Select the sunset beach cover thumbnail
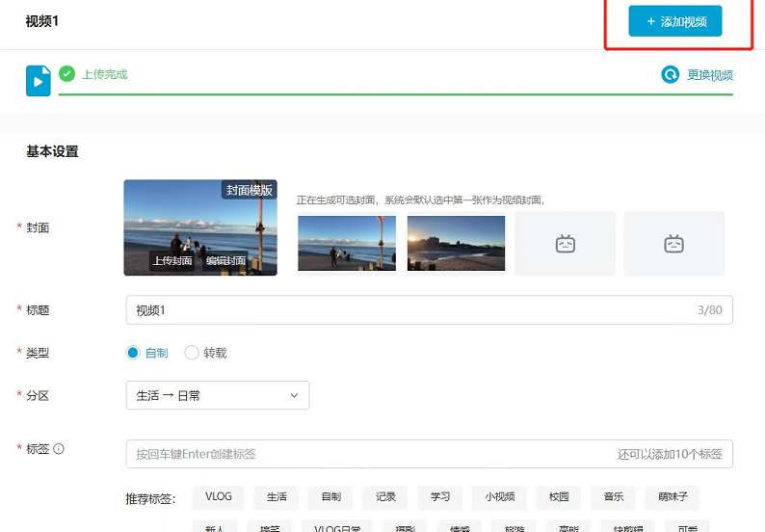The image size is (765, 532). (456, 243)
